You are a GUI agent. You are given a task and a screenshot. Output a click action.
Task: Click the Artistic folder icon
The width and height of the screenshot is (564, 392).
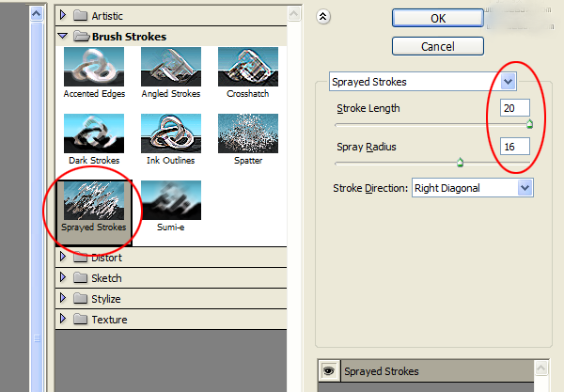(x=80, y=15)
